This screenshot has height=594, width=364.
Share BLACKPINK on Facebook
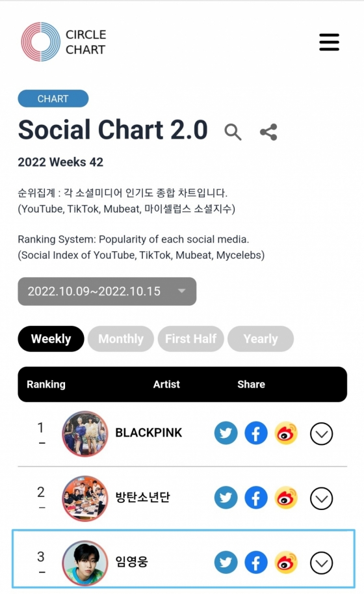(256, 433)
